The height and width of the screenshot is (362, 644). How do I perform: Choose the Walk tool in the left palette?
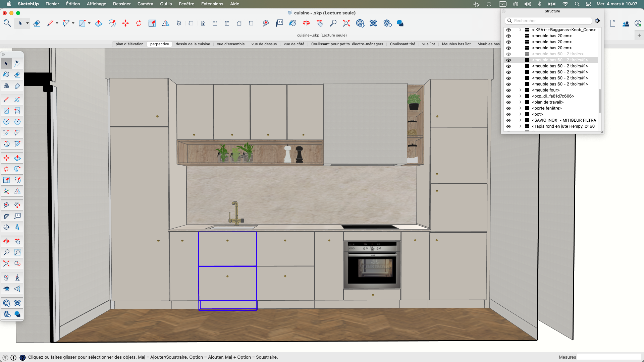click(x=17, y=277)
